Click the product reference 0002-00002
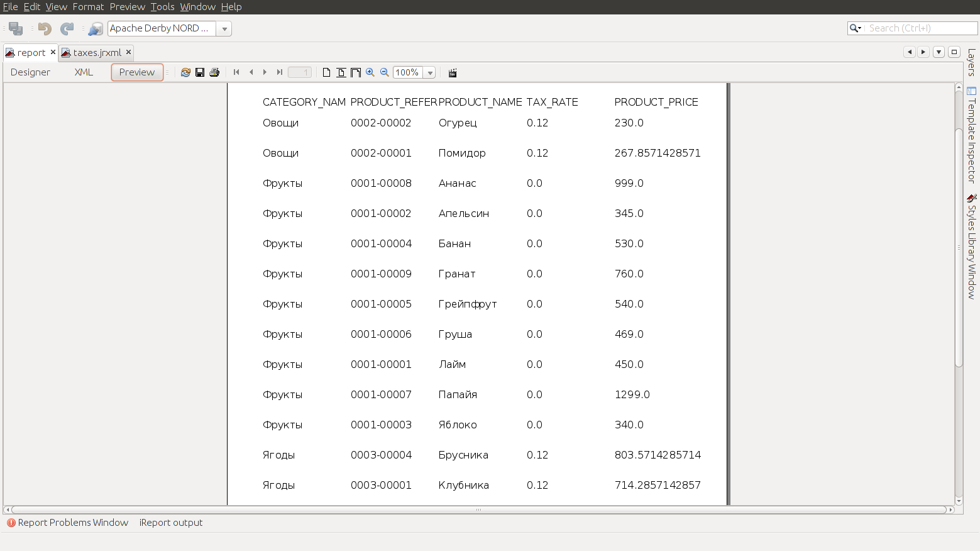This screenshot has width=980, height=551. click(381, 123)
